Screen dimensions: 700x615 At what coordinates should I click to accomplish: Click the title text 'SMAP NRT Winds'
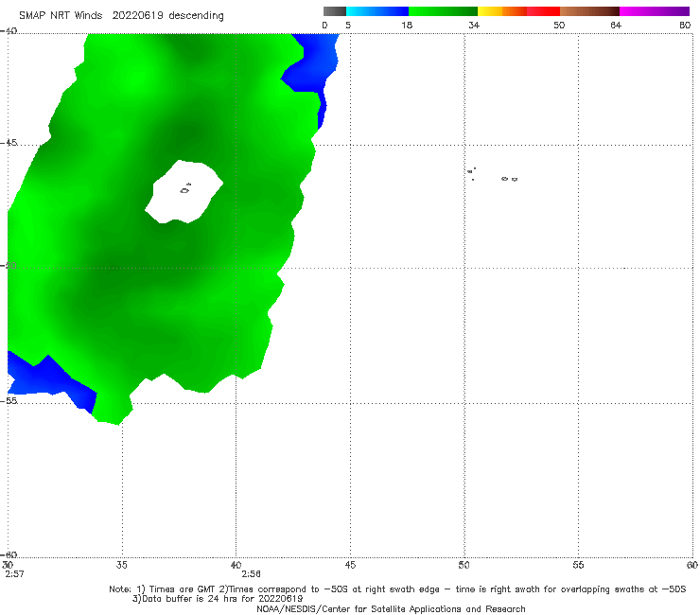pyautogui.click(x=61, y=16)
